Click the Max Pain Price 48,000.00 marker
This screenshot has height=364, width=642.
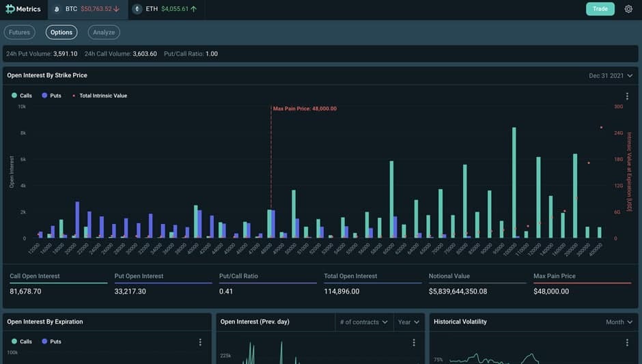tap(305, 109)
